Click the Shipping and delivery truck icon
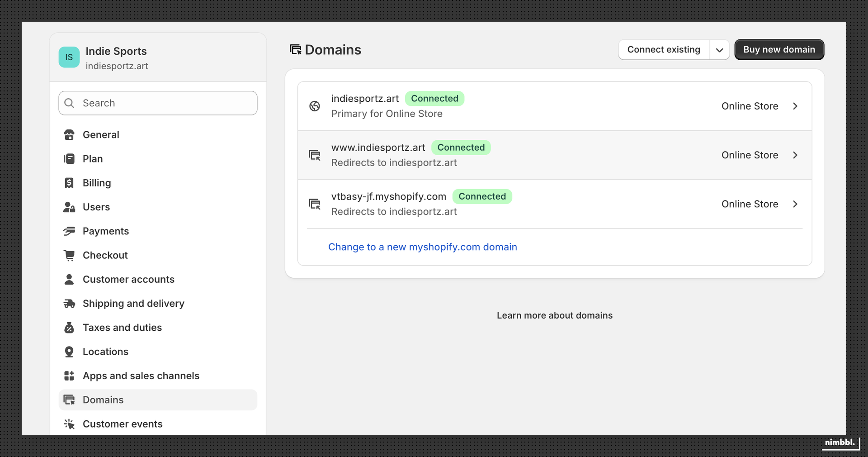The height and width of the screenshot is (457, 868). point(69,304)
